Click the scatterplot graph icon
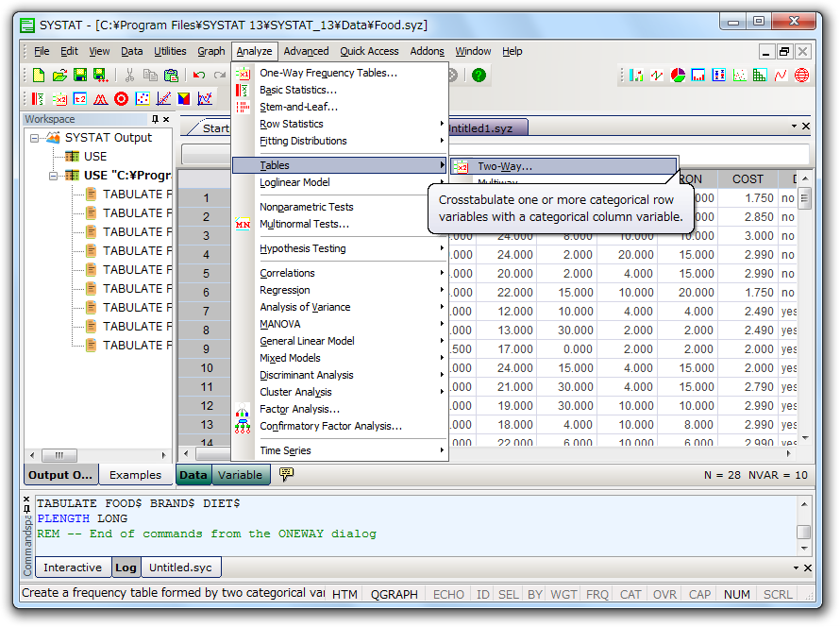The image size is (840, 627). click(x=739, y=75)
